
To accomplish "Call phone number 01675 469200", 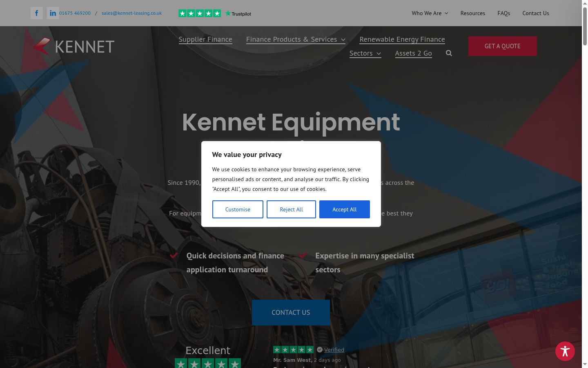I will [75, 13].
